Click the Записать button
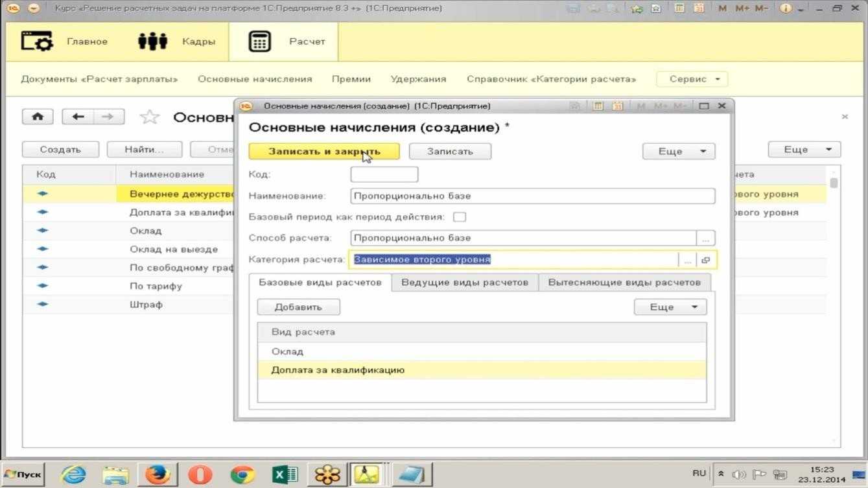 coord(450,151)
